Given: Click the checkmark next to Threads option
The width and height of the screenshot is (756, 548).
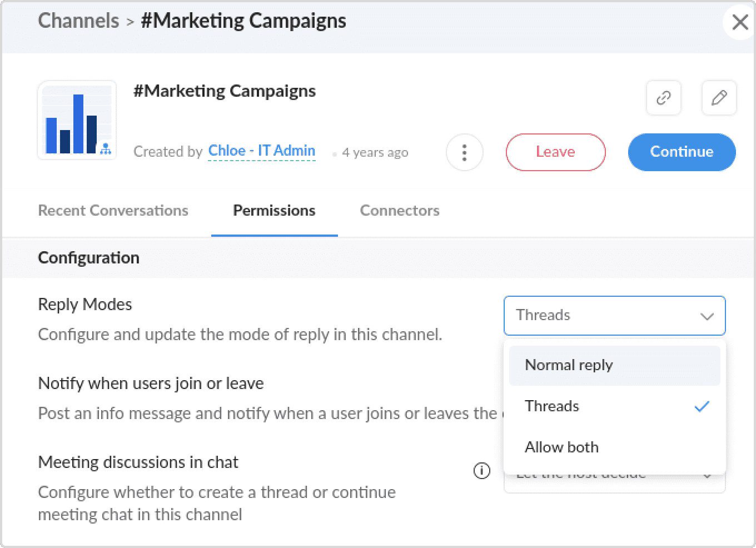Looking at the screenshot, I should (702, 406).
